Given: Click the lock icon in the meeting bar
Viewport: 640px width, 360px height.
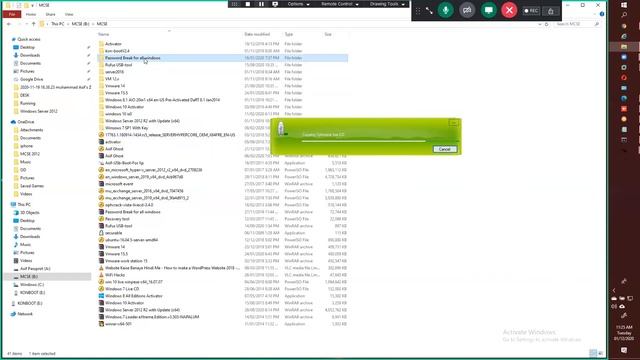Looking at the screenshot, I should click(x=551, y=11).
